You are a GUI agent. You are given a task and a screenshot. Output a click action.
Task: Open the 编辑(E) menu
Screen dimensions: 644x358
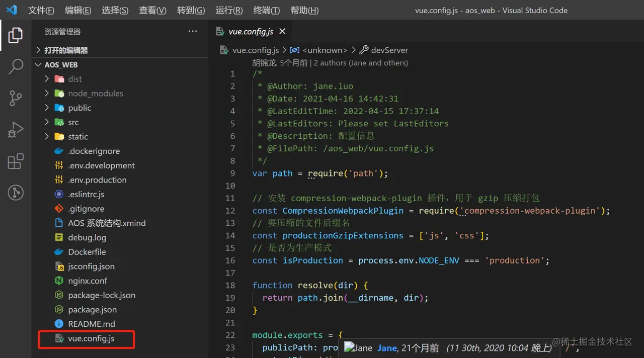78,11
